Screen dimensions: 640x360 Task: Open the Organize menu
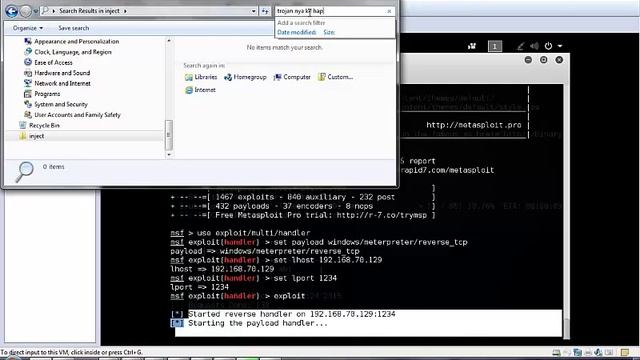tap(28, 28)
